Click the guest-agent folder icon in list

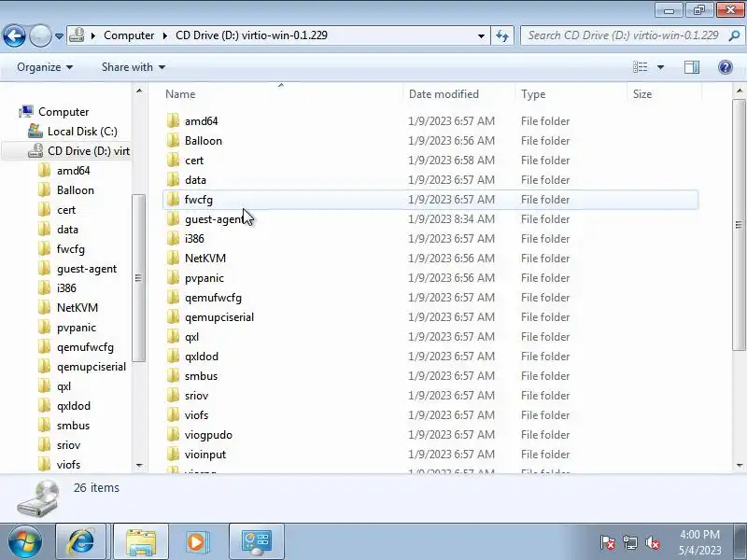coord(174,219)
